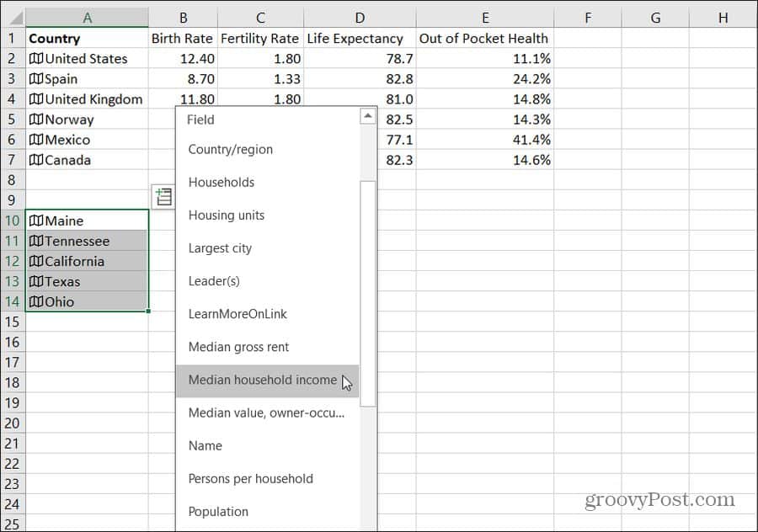758x532 pixels.
Task: Click the map icon beside Ohio
Action: click(x=35, y=302)
